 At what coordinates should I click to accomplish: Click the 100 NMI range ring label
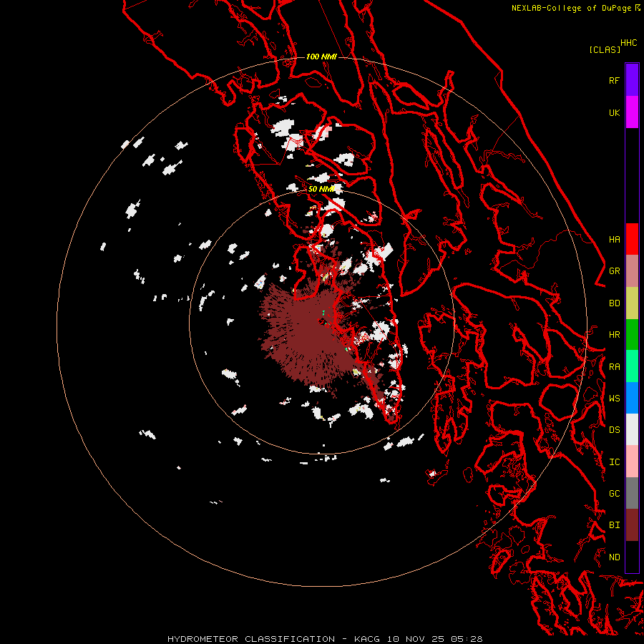(x=321, y=57)
